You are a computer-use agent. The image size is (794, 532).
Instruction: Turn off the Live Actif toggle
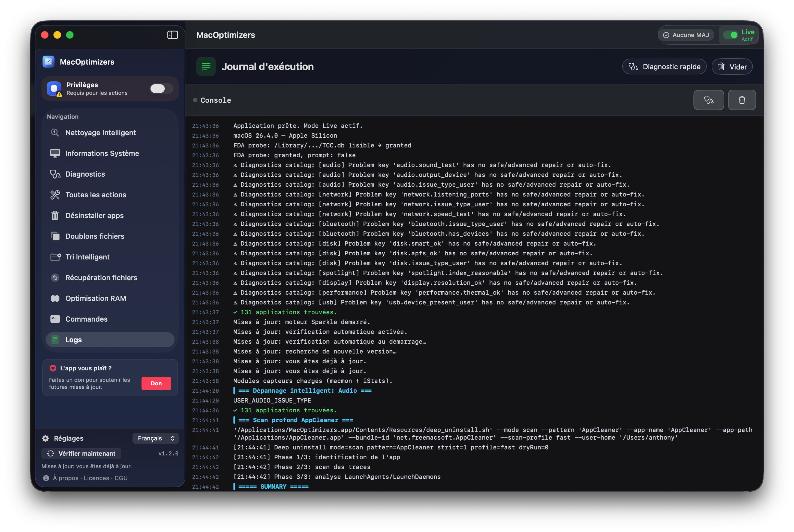click(x=730, y=35)
